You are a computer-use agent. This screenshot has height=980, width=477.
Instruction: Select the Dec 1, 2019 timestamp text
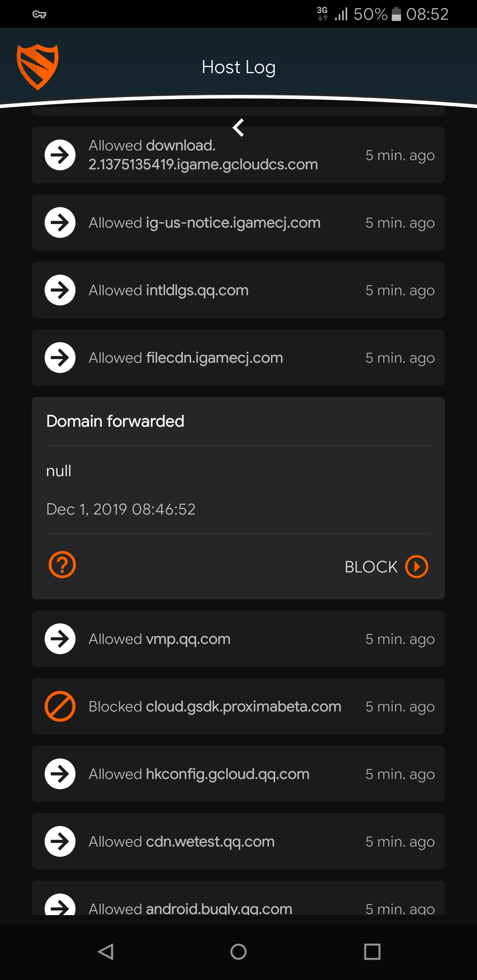(x=121, y=509)
